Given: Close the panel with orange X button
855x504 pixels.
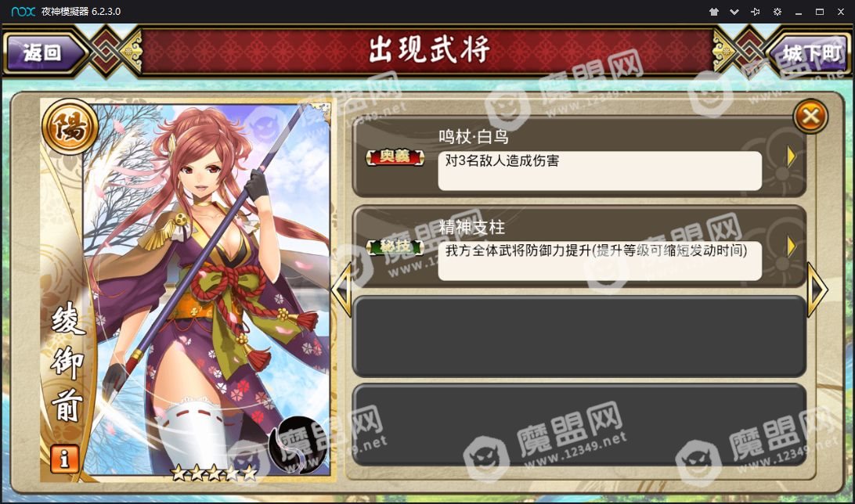Looking at the screenshot, I should point(810,116).
